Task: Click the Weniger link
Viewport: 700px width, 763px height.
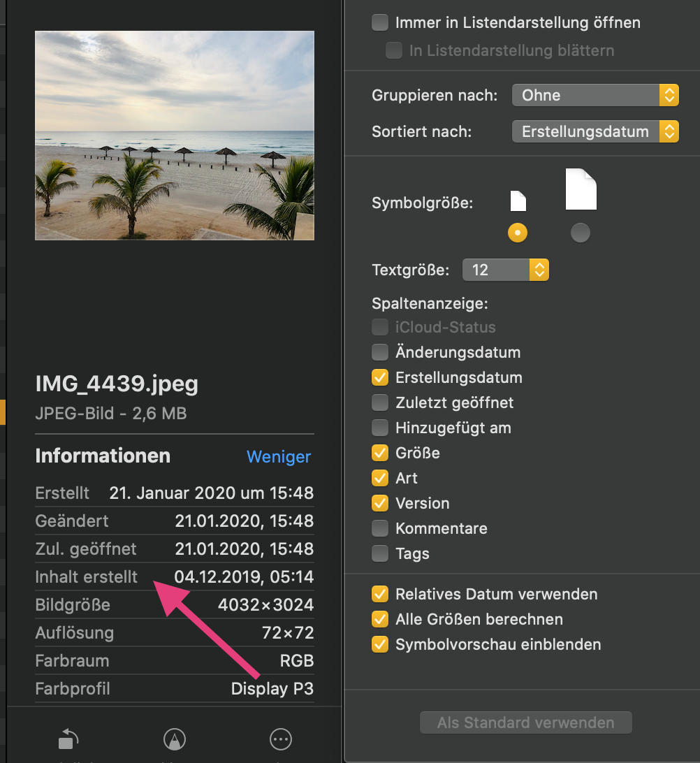Action: (279, 457)
